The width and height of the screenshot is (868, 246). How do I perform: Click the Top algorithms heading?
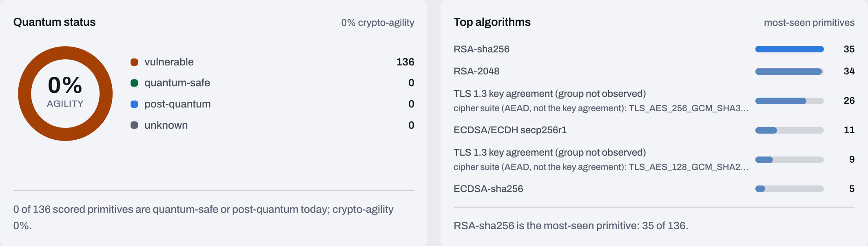[492, 22]
